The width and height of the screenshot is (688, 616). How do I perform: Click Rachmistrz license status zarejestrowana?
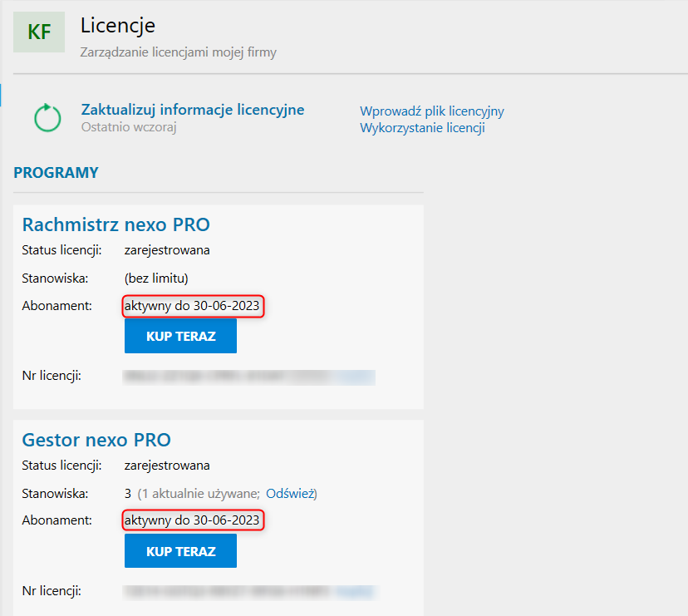pos(167,249)
